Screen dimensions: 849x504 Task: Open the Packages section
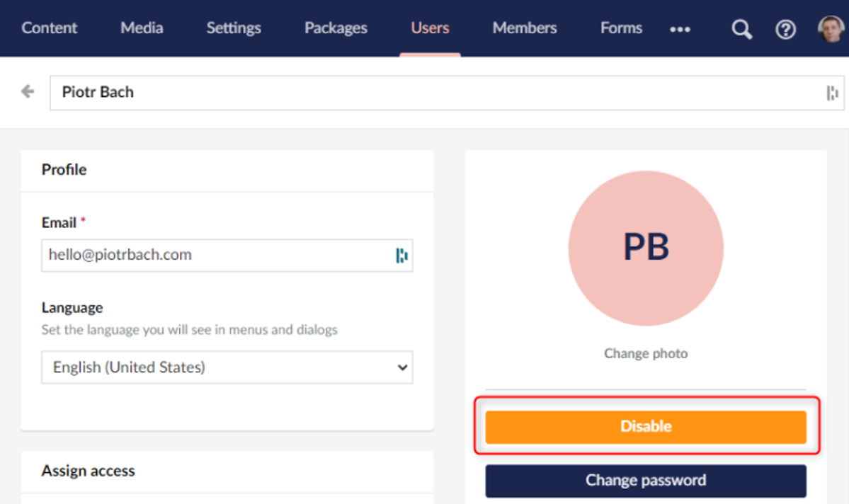tap(336, 28)
